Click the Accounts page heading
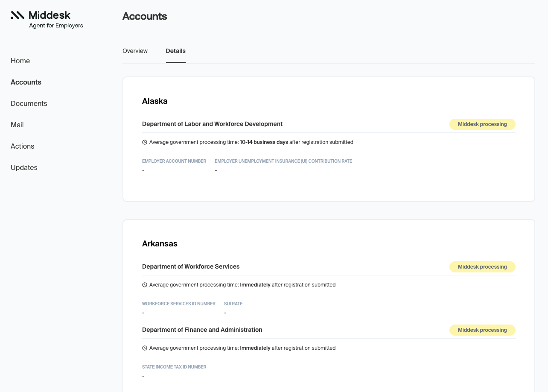Image resolution: width=548 pixels, height=392 pixels. [x=145, y=16]
